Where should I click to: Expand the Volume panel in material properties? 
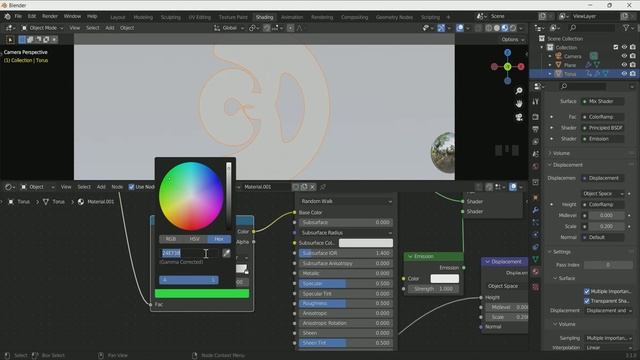click(561, 153)
